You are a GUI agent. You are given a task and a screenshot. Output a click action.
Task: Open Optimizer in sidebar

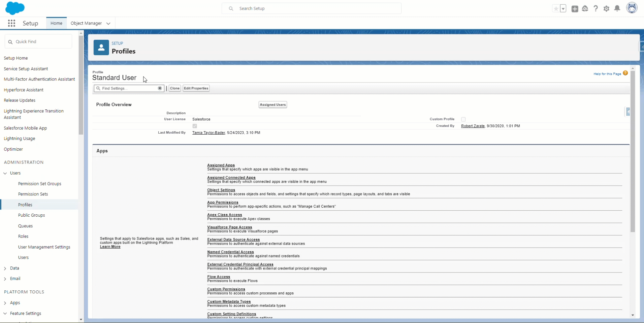click(13, 149)
